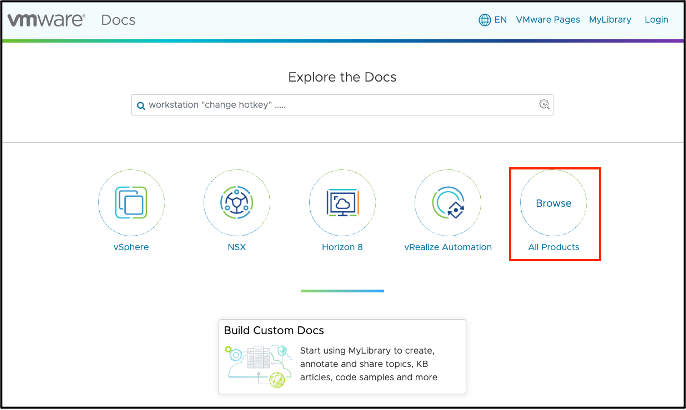Open the vRealize Automation icon

point(448,203)
